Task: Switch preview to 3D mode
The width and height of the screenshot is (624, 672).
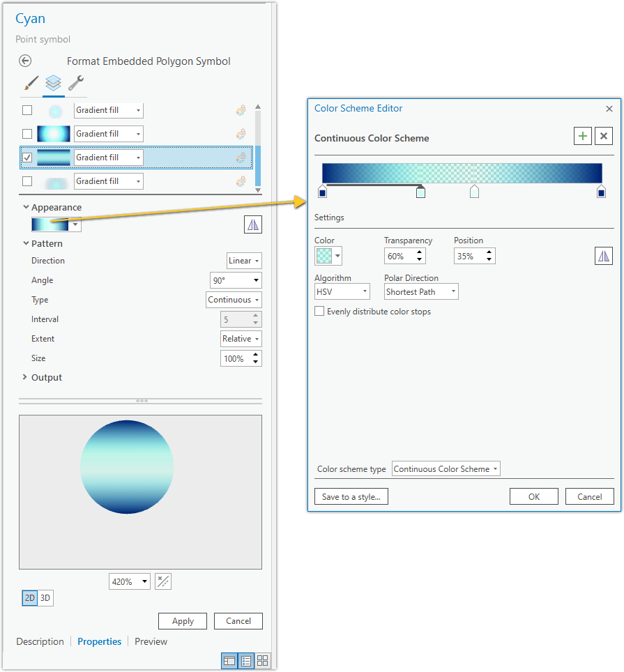Action: point(45,598)
